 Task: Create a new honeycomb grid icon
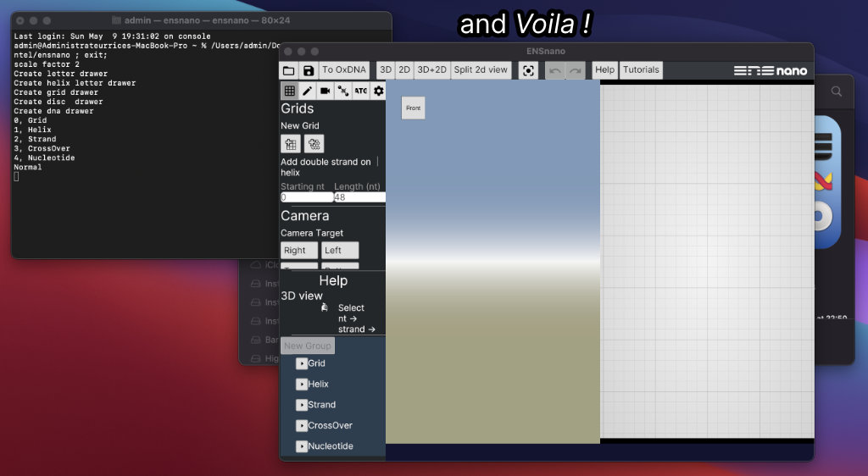314,144
